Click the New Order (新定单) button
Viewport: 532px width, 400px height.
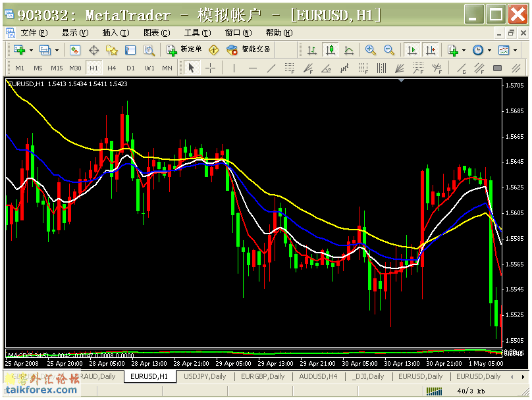click(x=184, y=50)
